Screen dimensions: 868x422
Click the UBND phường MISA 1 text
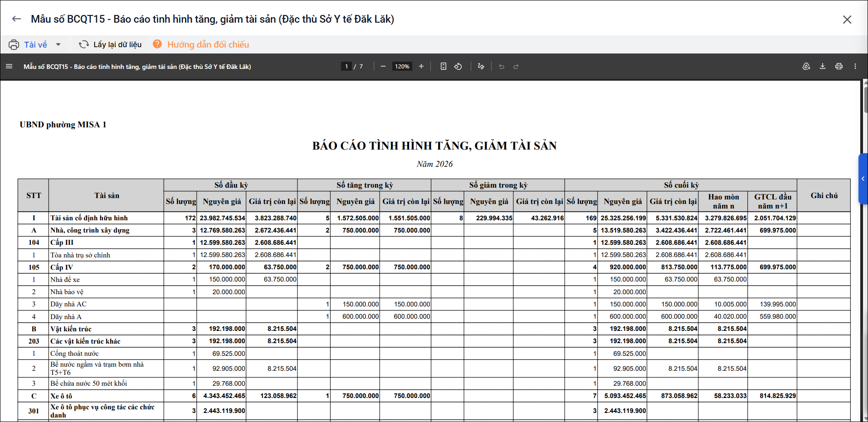[63, 125]
